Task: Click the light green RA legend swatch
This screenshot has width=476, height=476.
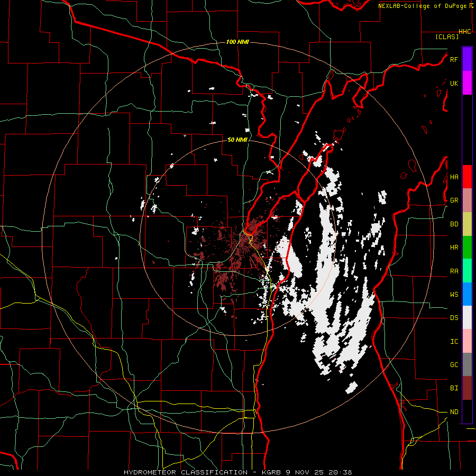Action: point(467,271)
